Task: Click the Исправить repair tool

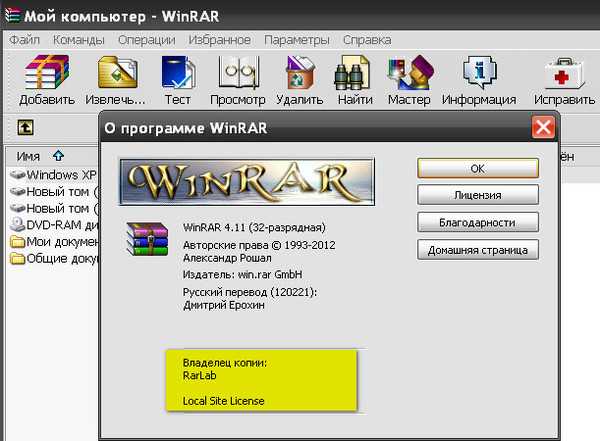Action: [565, 73]
